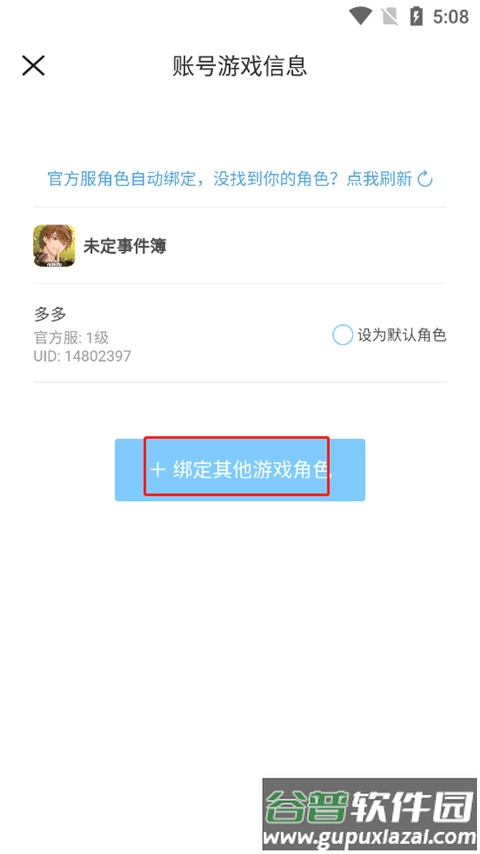Tap the UID: 14802397 text
The width and height of the screenshot is (480, 854).
(x=82, y=356)
